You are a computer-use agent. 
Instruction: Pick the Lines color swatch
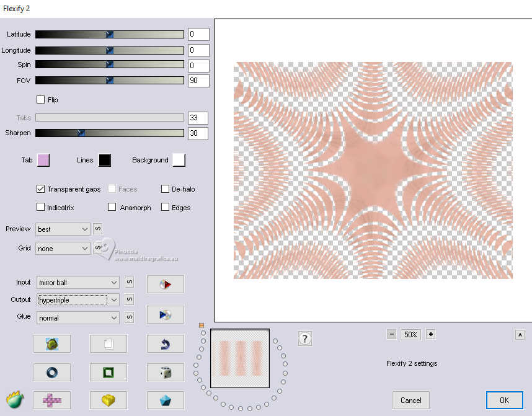(x=105, y=160)
